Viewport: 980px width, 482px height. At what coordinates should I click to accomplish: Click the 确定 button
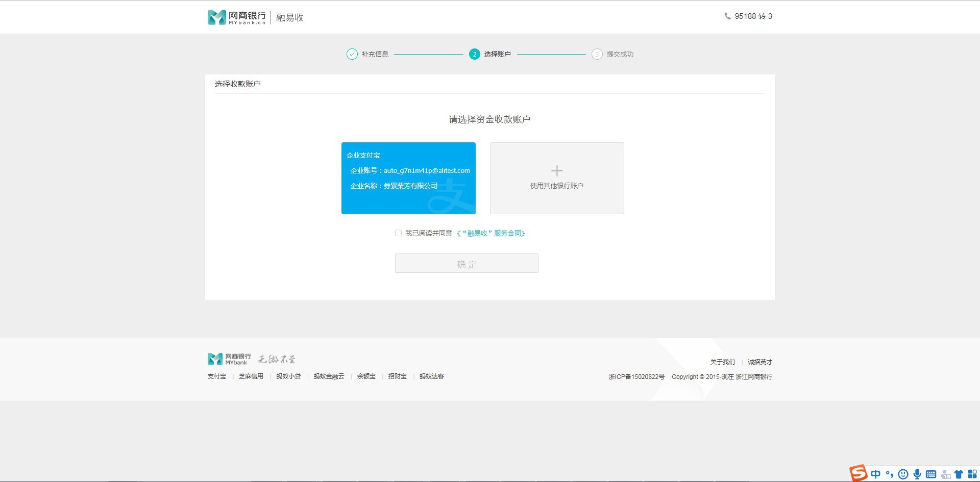(x=467, y=263)
